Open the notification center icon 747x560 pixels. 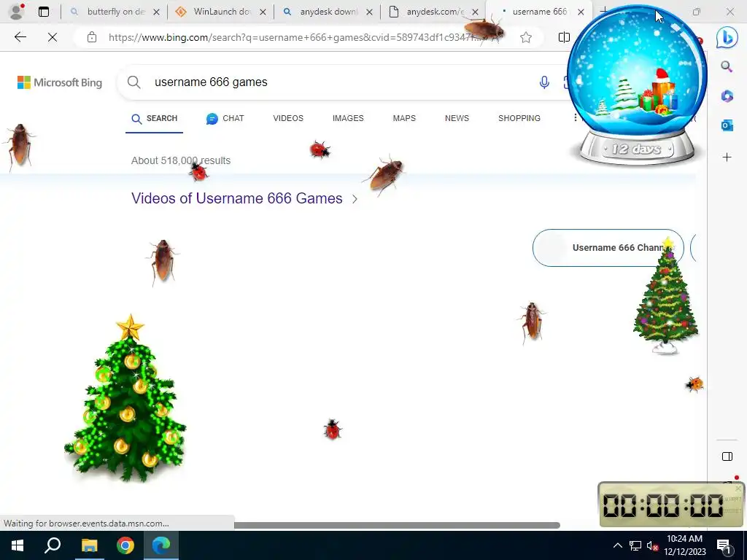724,545
